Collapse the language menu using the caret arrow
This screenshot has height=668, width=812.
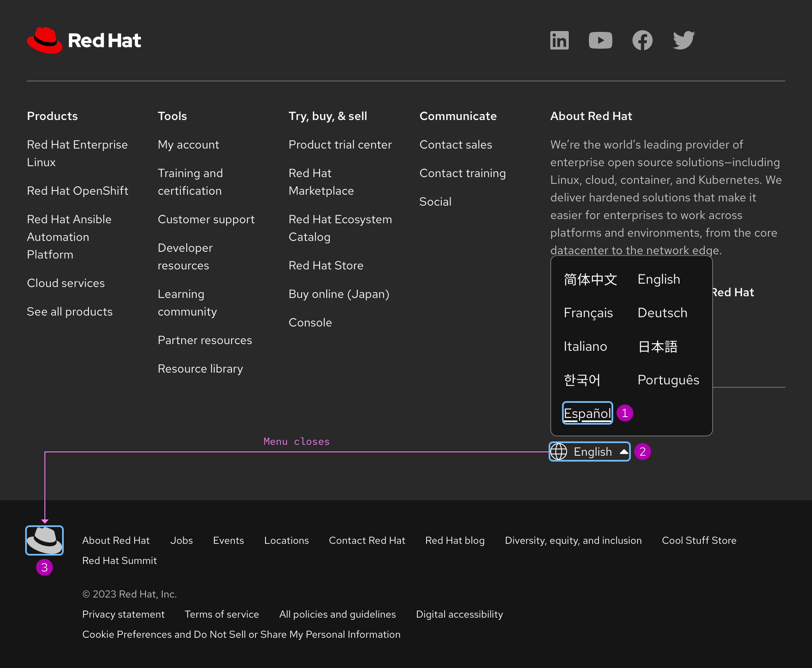point(625,451)
